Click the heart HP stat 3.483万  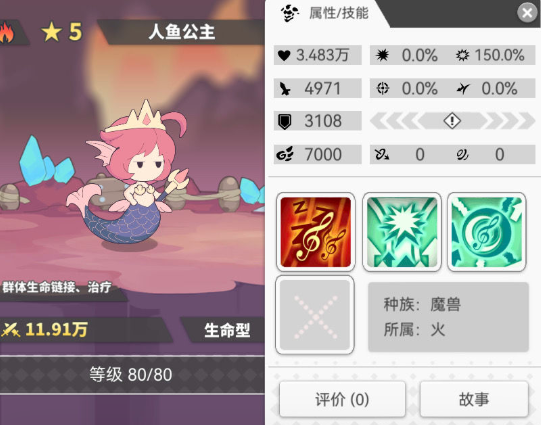(x=318, y=55)
